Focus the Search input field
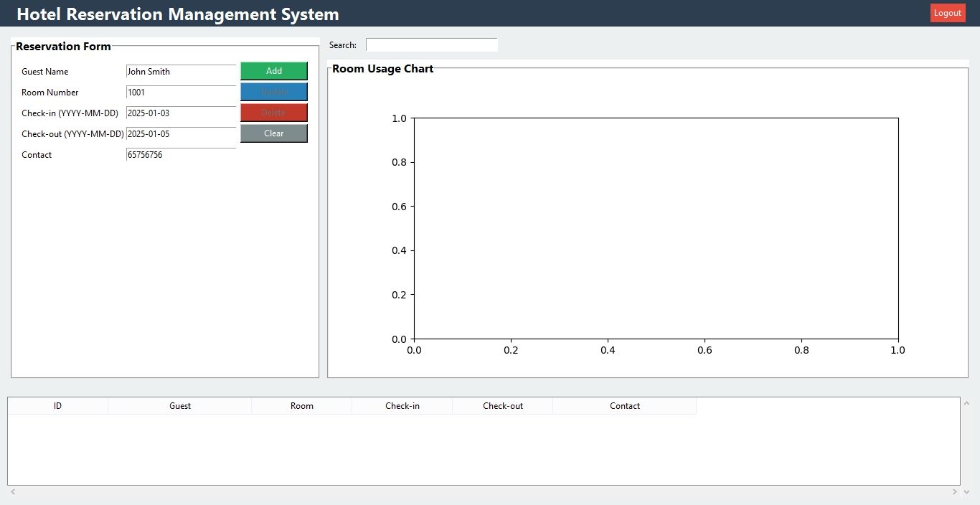The width and height of the screenshot is (980, 505). click(x=431, y=45)
